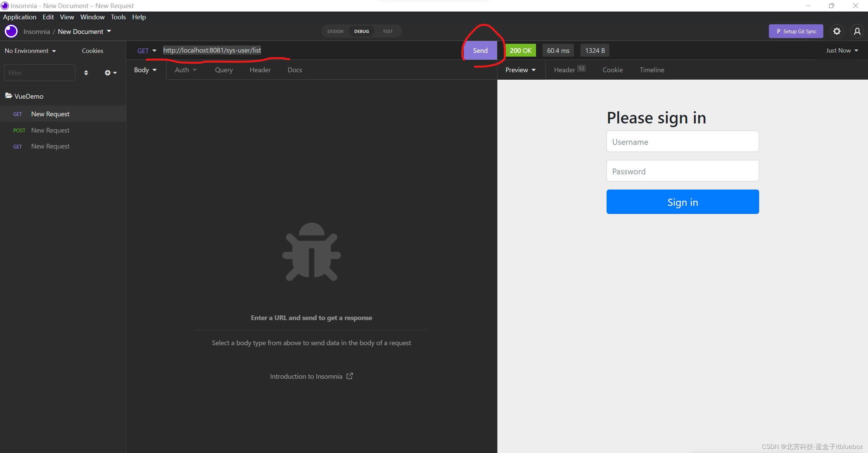Click the account profile icon
Image resolution: width=868 pixels, height=453 pixels.
[x=857, y=31]
